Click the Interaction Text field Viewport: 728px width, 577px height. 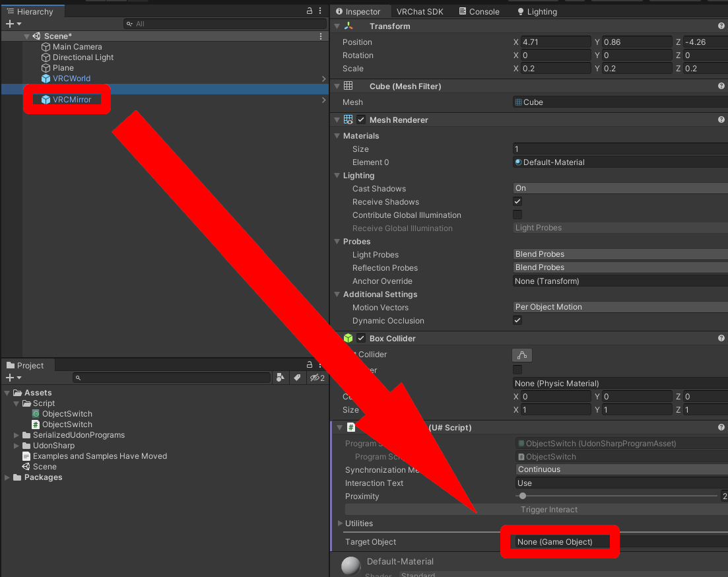coord(622,483)
